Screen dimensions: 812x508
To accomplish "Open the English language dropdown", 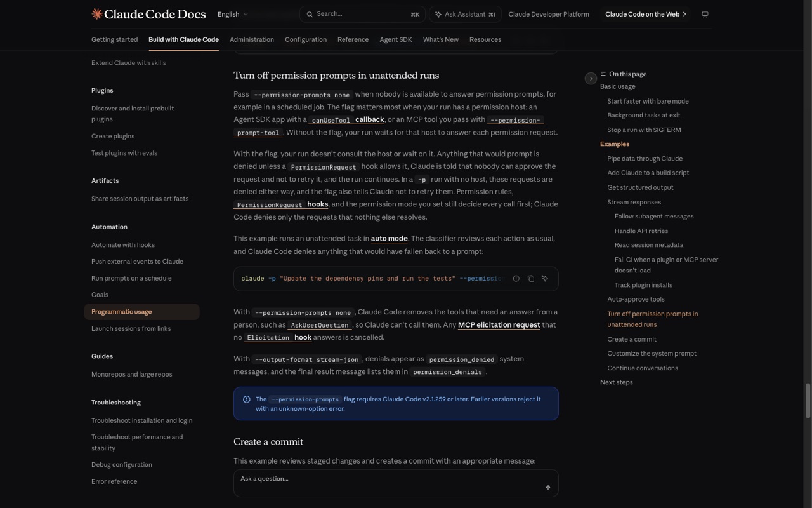I will pos(233,14).
